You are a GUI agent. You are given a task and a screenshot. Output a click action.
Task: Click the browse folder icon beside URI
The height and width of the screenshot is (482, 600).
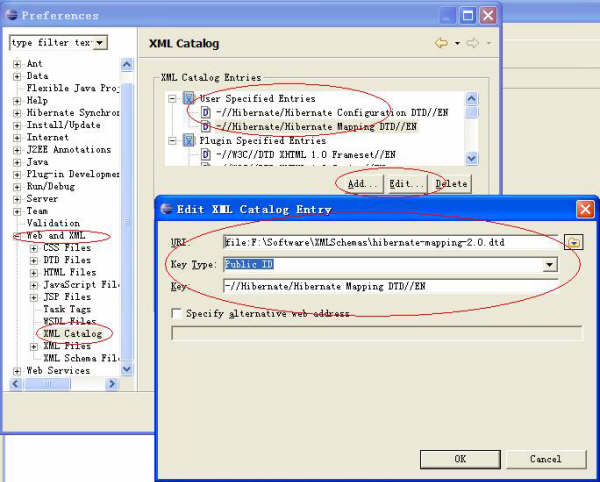[573, 242]
